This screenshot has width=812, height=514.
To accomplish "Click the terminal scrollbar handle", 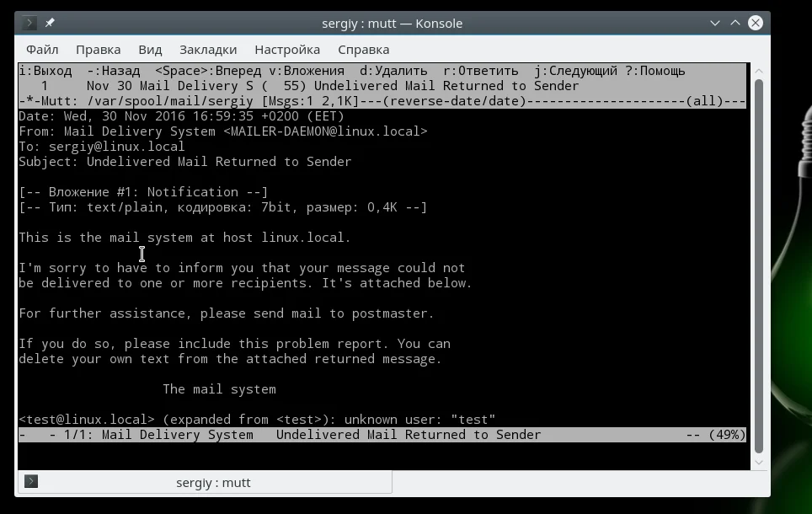I will tap(759, 266).
